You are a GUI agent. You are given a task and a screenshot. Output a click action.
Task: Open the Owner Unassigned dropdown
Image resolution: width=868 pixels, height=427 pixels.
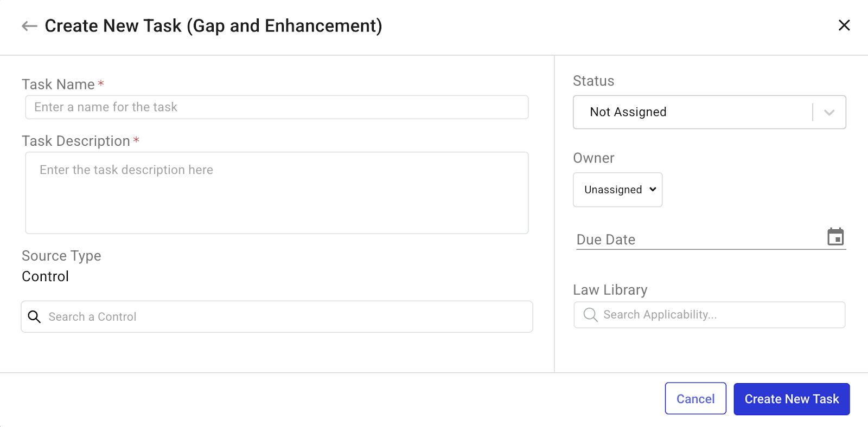[617, 190]
